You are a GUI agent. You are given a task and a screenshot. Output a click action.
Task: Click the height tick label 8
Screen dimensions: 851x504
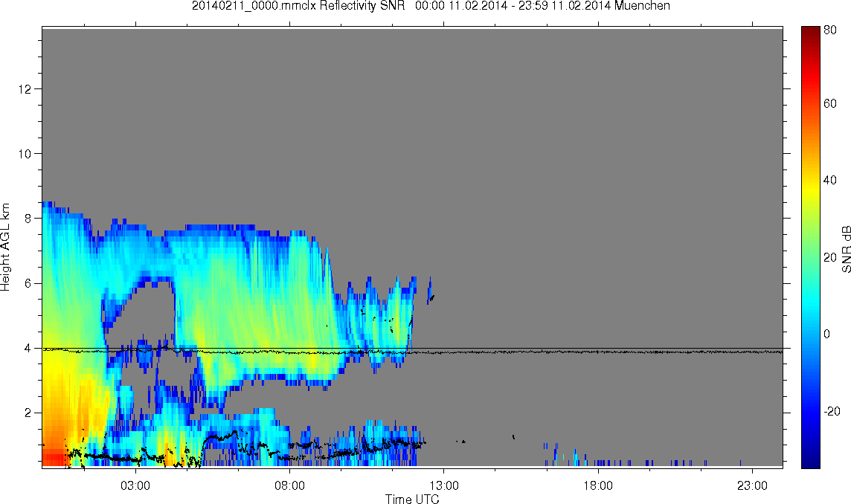pos(27,218)
